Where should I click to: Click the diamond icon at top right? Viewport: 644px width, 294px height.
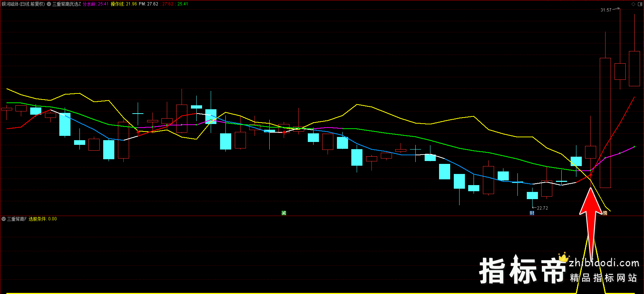(633, 4)
